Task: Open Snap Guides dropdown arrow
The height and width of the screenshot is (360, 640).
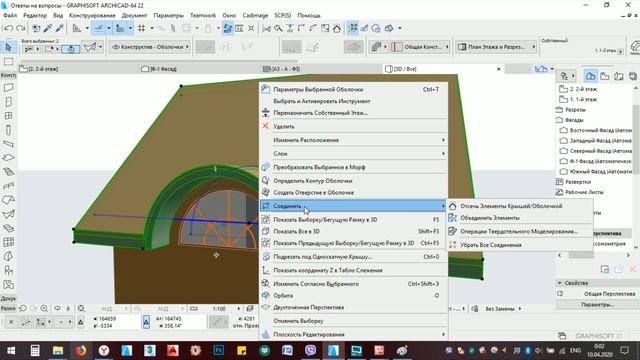Action: point(130,28)
